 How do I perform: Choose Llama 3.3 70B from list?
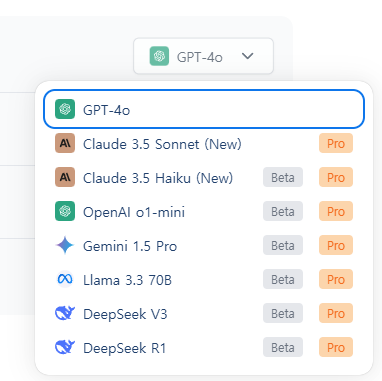(x=204, y=280)
